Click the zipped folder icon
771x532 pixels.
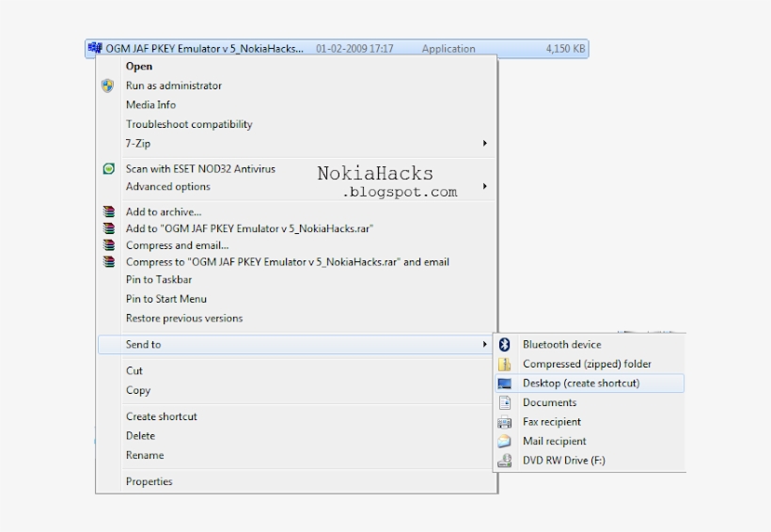pyautogui.click(x=505, y=364)
